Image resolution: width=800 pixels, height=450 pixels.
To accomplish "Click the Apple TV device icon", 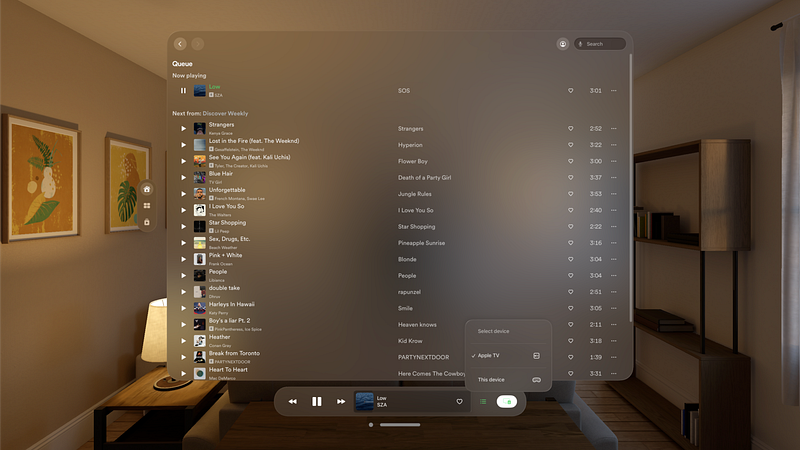I will pos(536,356).
